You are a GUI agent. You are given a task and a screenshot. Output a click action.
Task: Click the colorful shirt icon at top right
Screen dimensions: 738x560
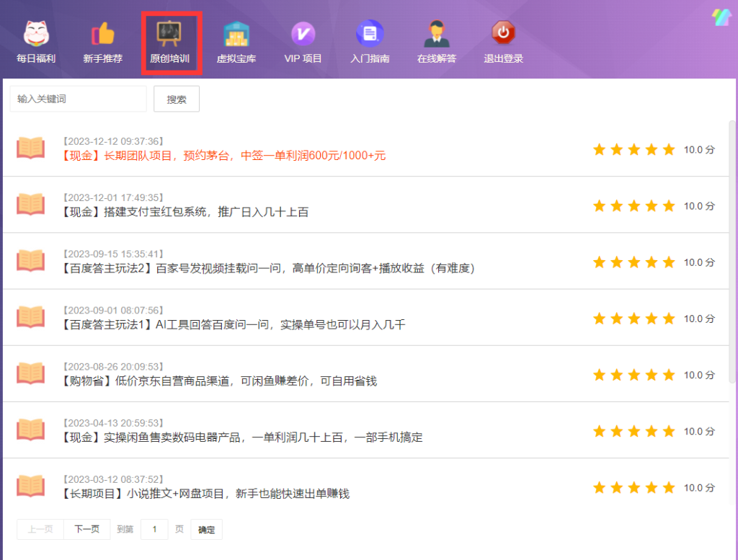(721, 17)
